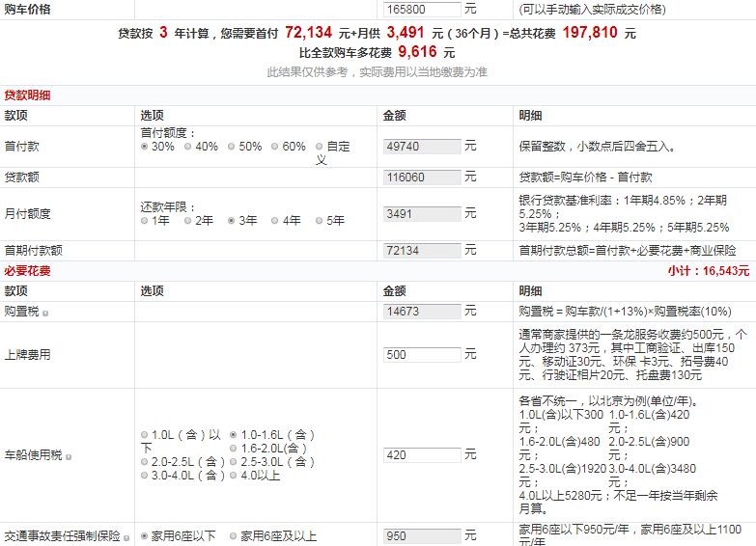Screen dimensions: 756x546
Task: Select the 60% down payment option
Action: (x=275, y=147)
